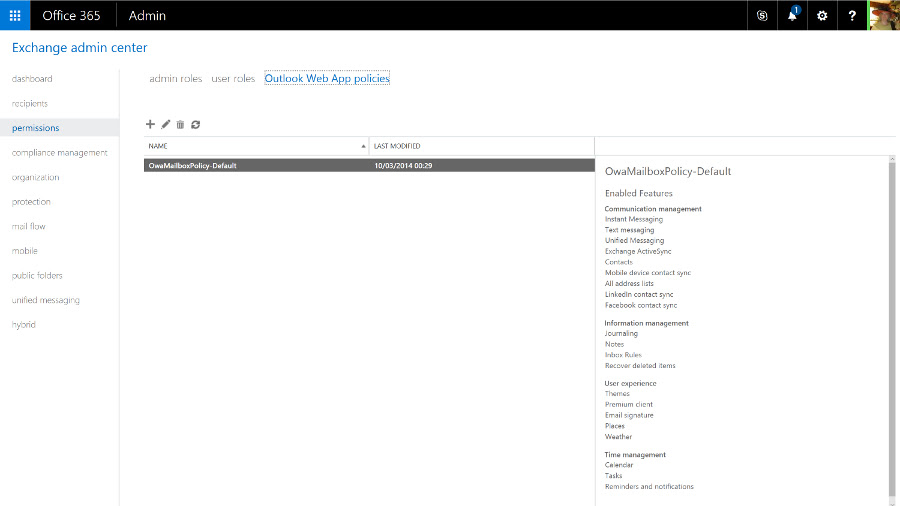Add a new Outlook Web App policy
The width and height of the screenshot is (900, 506).
click(150, 124)
